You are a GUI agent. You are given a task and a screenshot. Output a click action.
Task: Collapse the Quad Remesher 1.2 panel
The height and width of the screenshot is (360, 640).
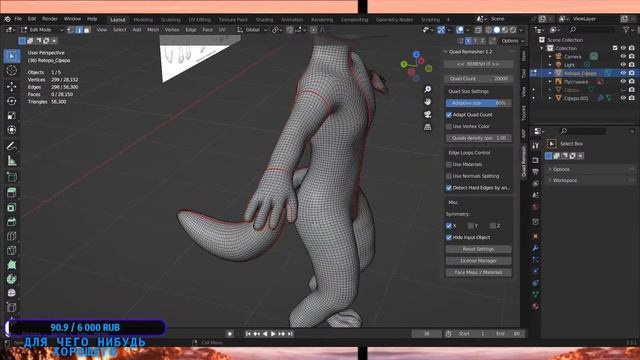(446, 52)
